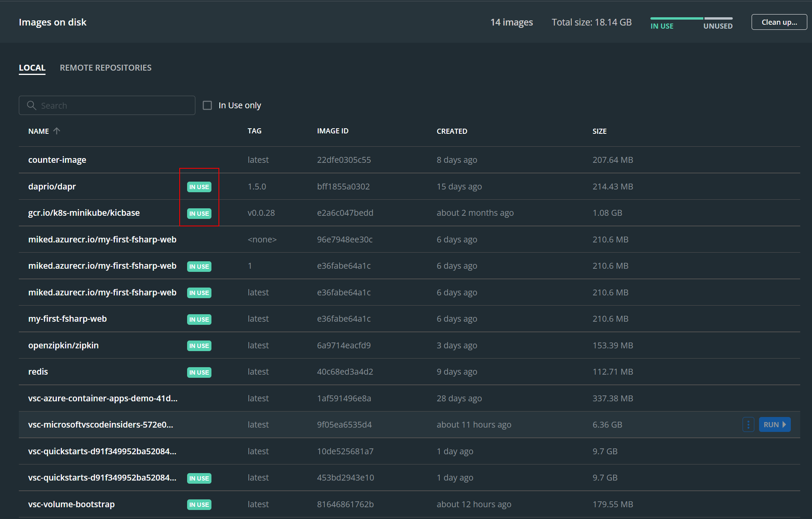812x519 pixels.
Task: Focus the Search input field
Action: pos(107,105)
